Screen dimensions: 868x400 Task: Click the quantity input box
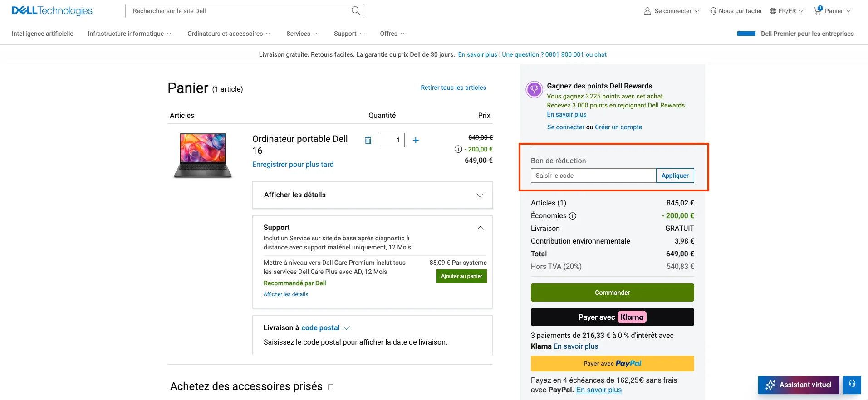pos(392,140)
